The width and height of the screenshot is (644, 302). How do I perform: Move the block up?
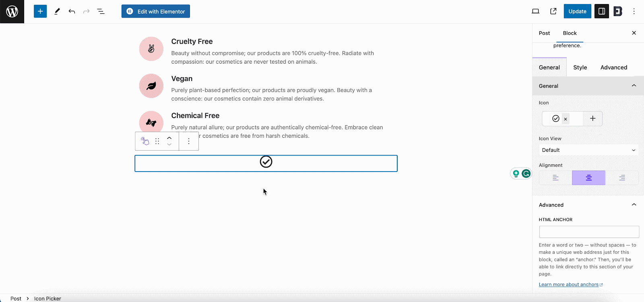[169, 138]
